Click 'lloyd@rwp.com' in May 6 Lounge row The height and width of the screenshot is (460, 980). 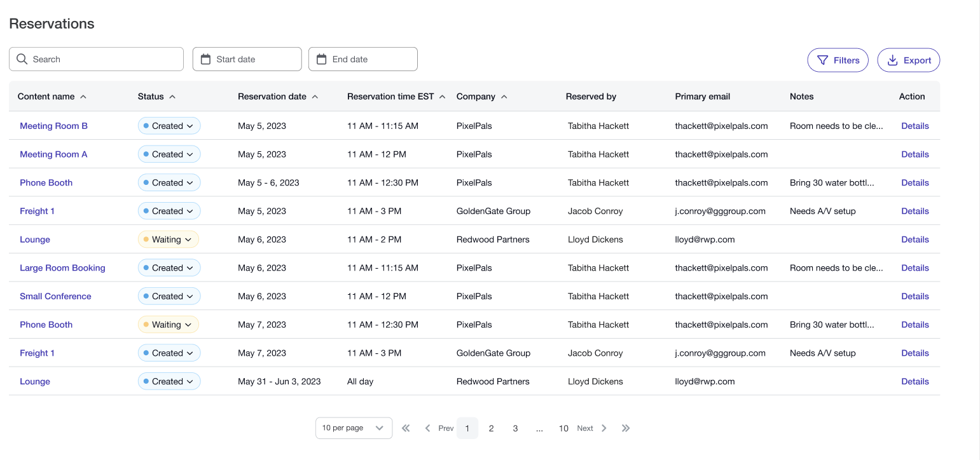(705, 240)
